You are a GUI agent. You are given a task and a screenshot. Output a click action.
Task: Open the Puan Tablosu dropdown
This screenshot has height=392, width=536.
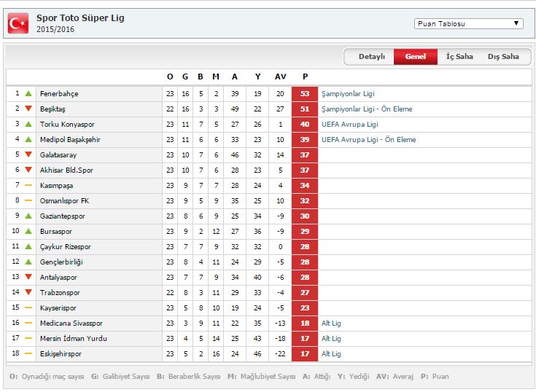click(x=469, y=23)
